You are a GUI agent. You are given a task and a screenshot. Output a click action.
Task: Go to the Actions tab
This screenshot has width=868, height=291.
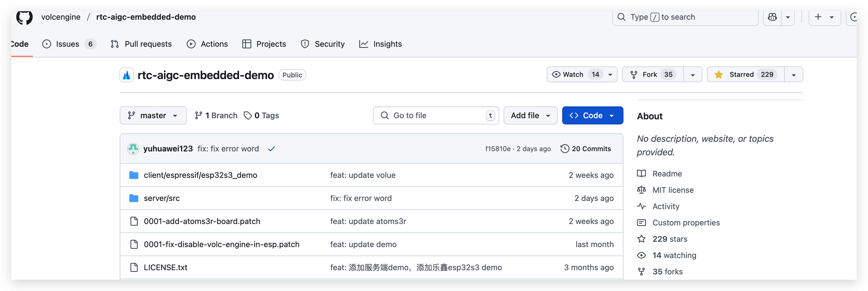click(207, 44)
